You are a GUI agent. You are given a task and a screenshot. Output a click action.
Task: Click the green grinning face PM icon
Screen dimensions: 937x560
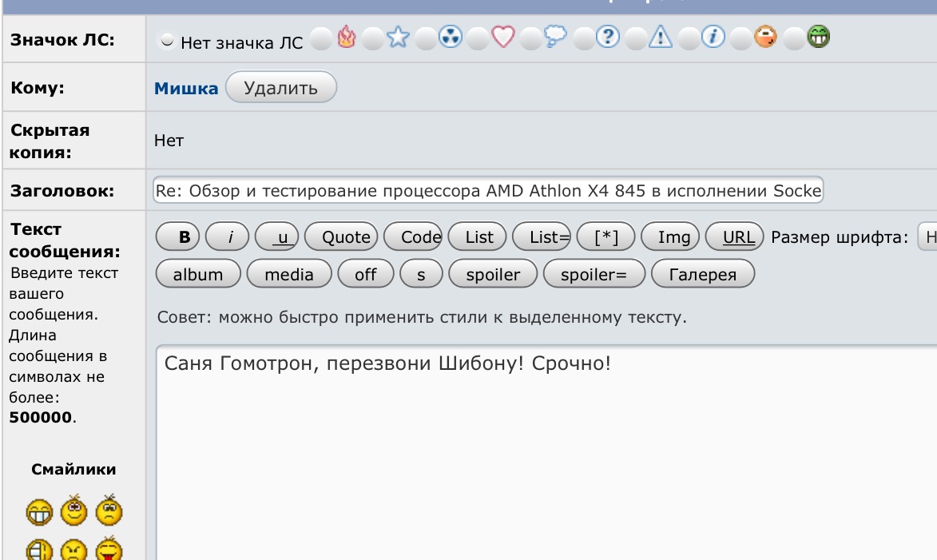[x=819, y=37]
